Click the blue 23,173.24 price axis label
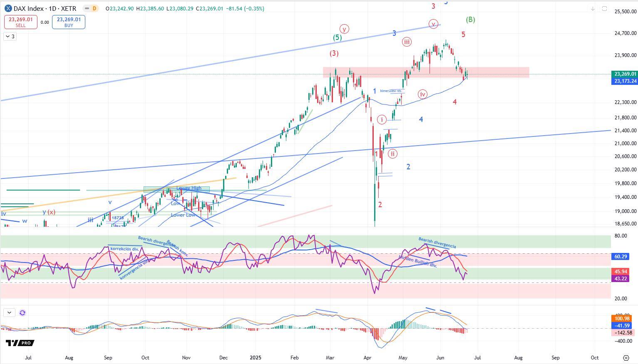Screen dimensions: 638x364 pos(625,81)
